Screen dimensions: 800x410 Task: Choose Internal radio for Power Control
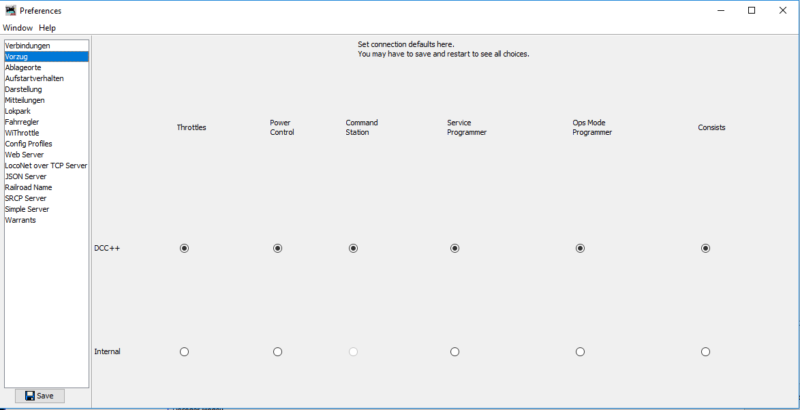tap(278, 352)
